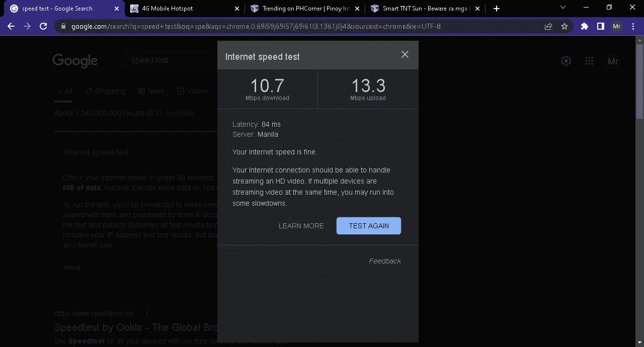The image size is (644, 347).
Task: Close the Smart TNT Sun tab
Action: [477, 9]
